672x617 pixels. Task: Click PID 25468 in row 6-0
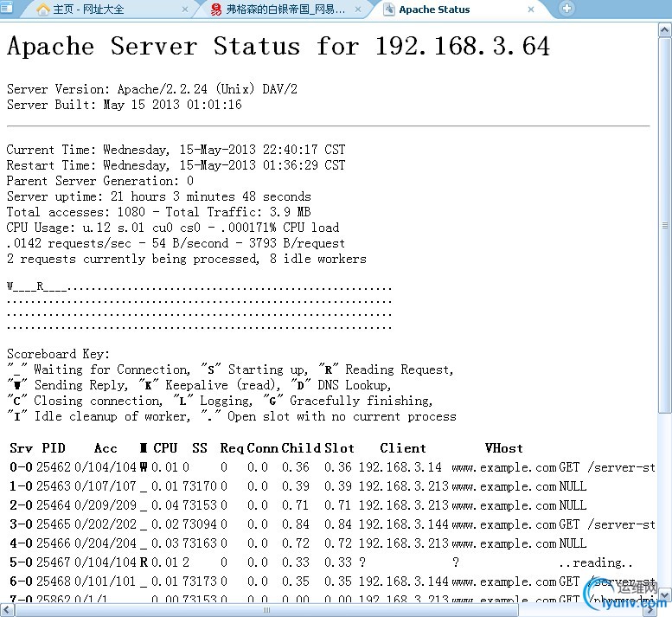pos(53,582)
